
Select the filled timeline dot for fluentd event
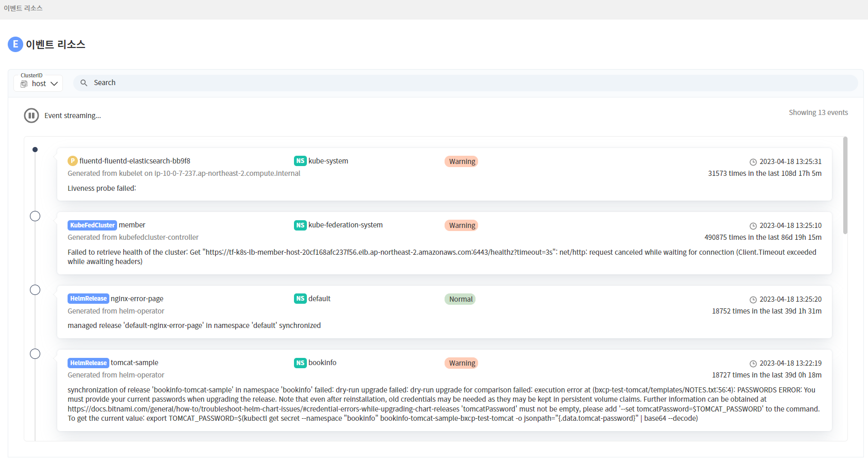pyautogui.click(x=35, y=150)
